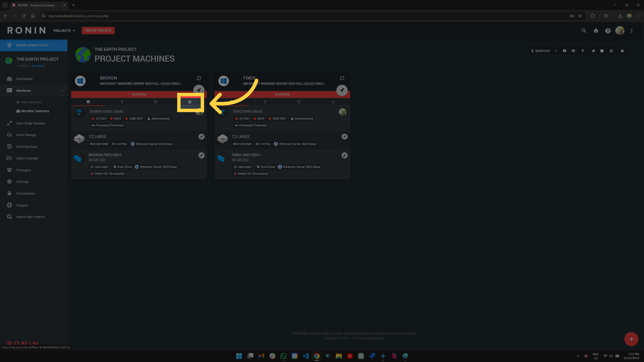
Task: Open the Windows Start menu
Action: 239,356
